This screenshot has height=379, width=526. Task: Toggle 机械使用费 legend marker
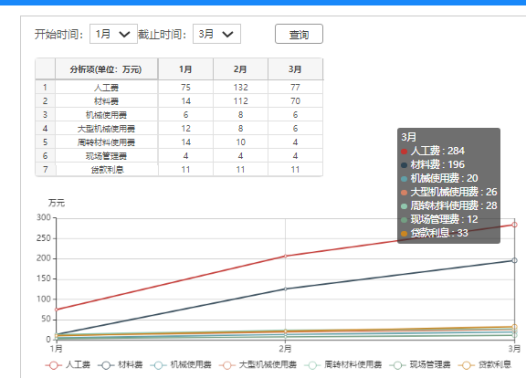(158, 365)
